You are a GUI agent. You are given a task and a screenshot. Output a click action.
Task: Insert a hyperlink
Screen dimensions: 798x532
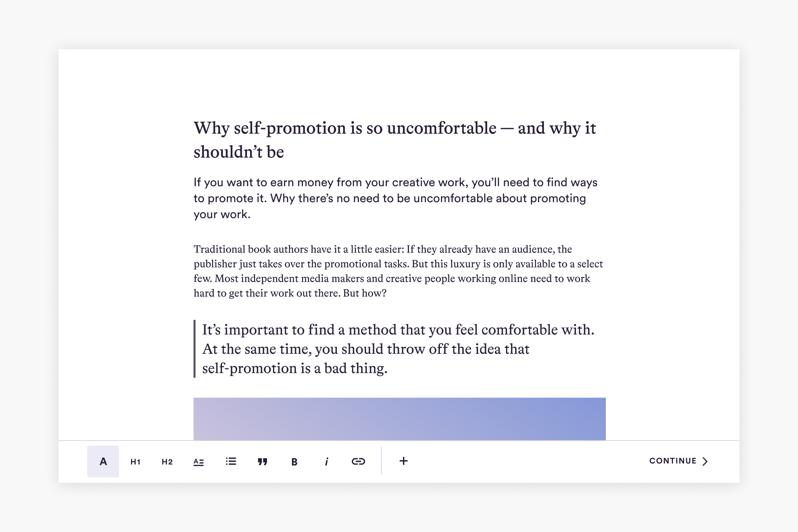[x=358, y=461]
